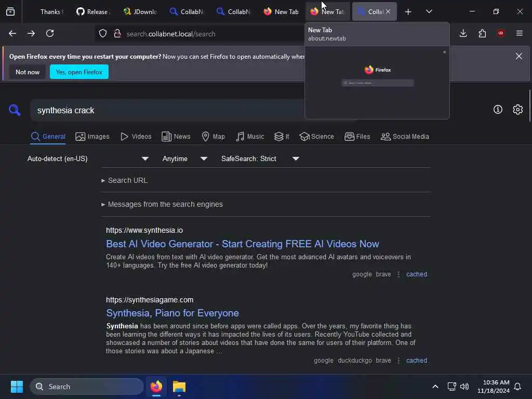Open the Auto-detect language dropdown
Screen dimensions: 532x399
pyautogui.click(x=88, y=158)
